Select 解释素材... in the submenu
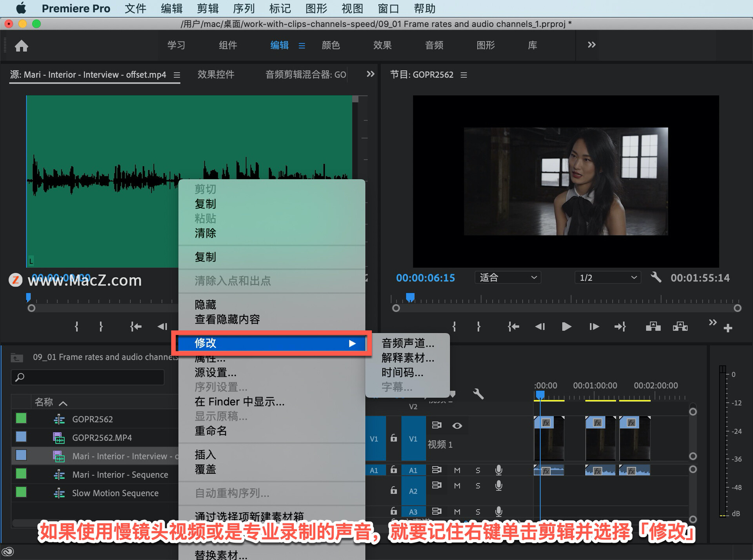 pyautogui.click(x=407, y=358)
